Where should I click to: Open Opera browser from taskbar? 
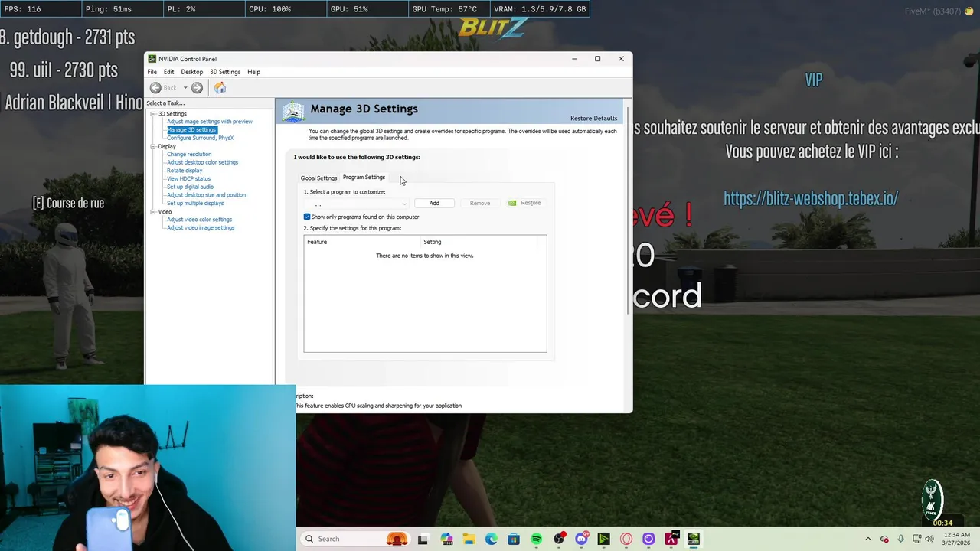coord(626,540)
